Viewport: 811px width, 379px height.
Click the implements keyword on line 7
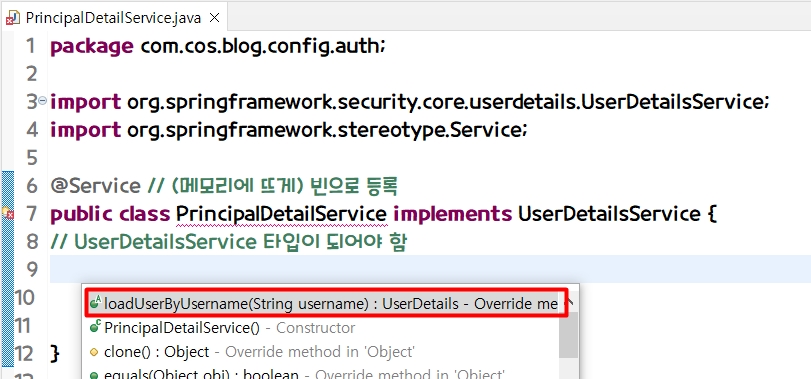tap(453, 214)
